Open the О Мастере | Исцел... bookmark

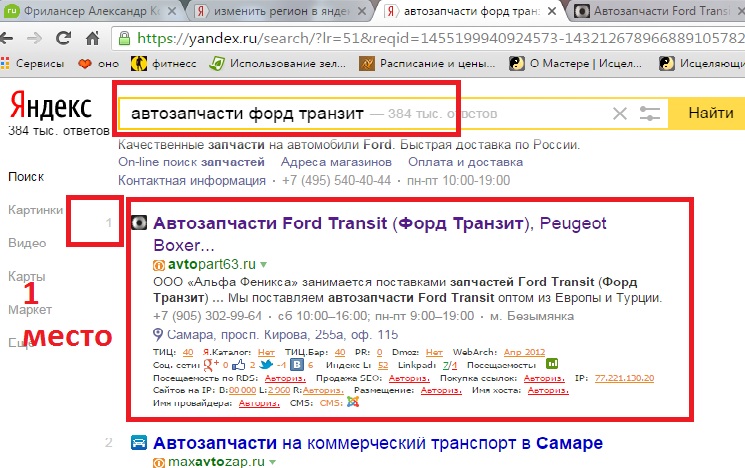coord(575,63)
